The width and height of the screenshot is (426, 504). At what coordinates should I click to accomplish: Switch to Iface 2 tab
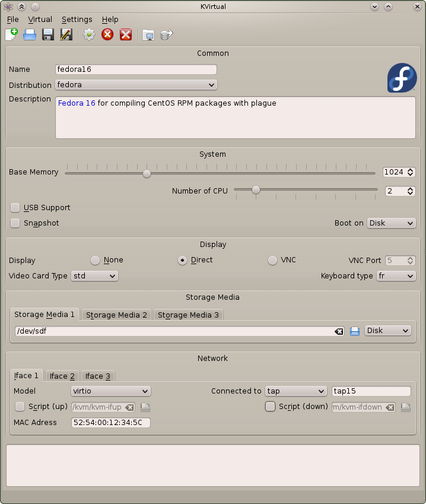(62, 376)
